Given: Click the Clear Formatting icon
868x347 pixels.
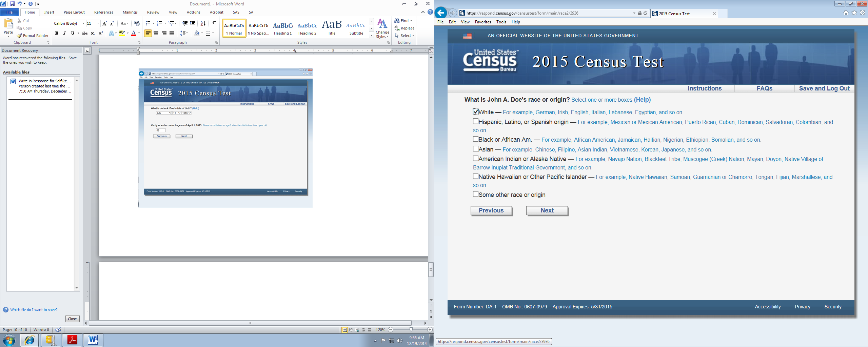Looking at the screenshot, I should (137, 23).
